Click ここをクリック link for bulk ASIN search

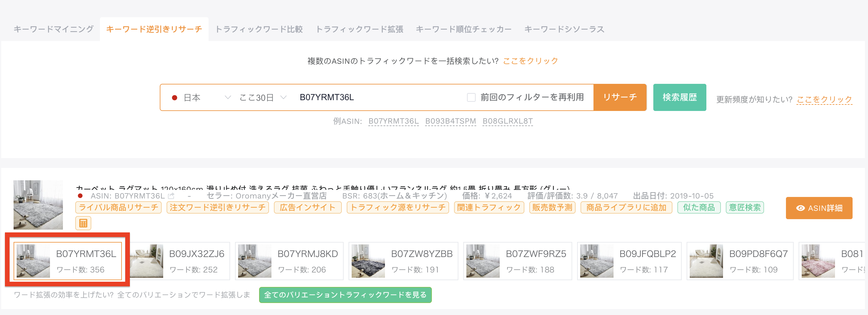pyautogui.click(x=530, y=61)
